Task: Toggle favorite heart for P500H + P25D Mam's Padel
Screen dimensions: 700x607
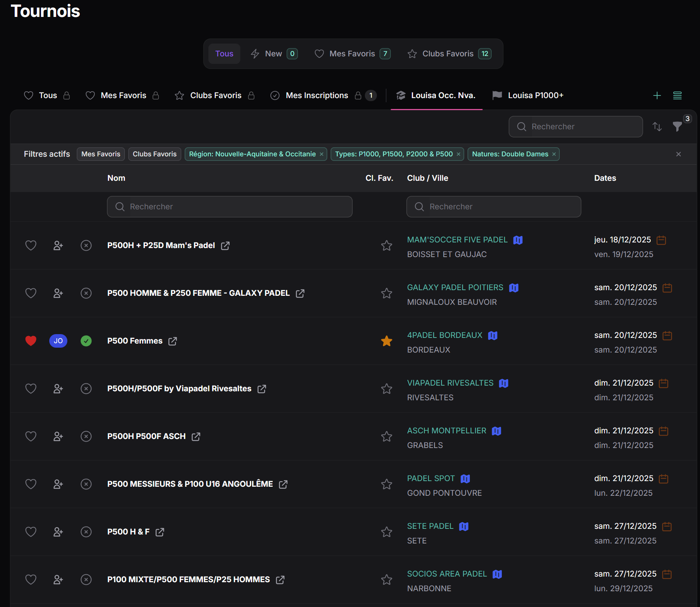Action: point(31,245)
